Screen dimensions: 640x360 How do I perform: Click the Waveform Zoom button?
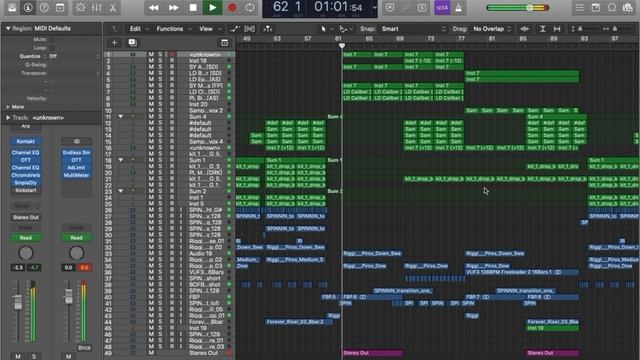[x=525, y=29]
